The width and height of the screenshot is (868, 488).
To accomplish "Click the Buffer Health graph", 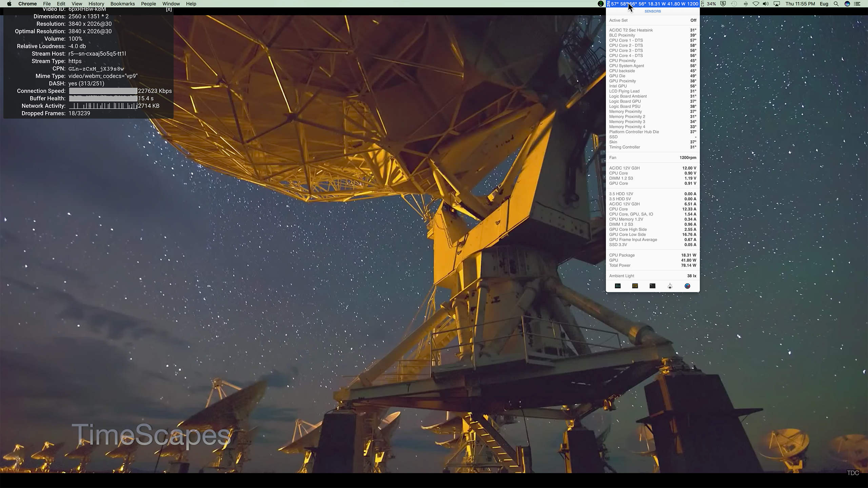I will click(103, 98).
